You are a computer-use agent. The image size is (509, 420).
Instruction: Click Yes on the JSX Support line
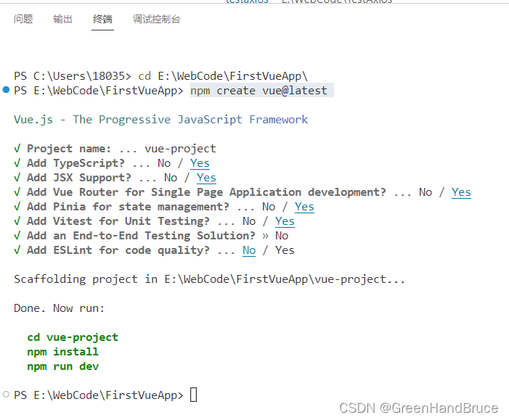click(x=206, y=178)
